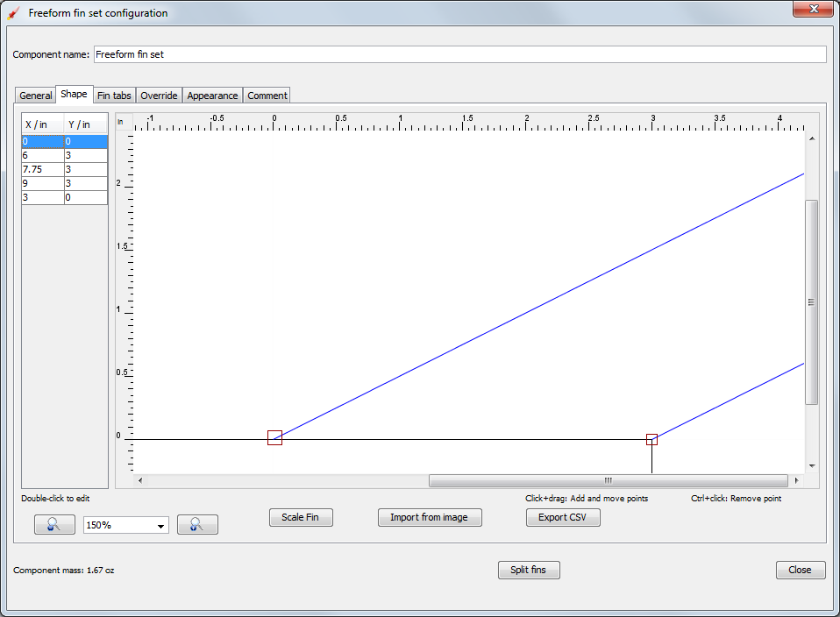The image size is (840, 617).
Task: Switch to the General tab
Action: pyautogui.click(x=35, y=95)
